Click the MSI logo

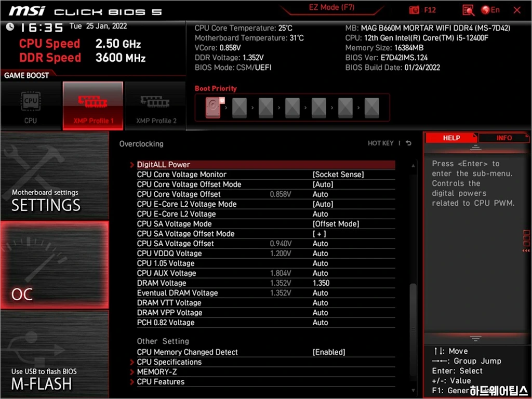click(x=27, y=11)
